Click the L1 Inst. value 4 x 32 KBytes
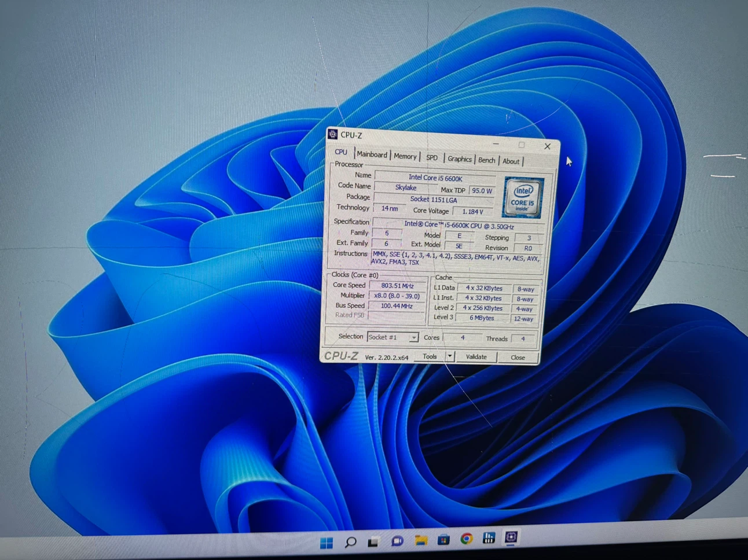Viewport: 748px width, 560px height. pos(483,298)
